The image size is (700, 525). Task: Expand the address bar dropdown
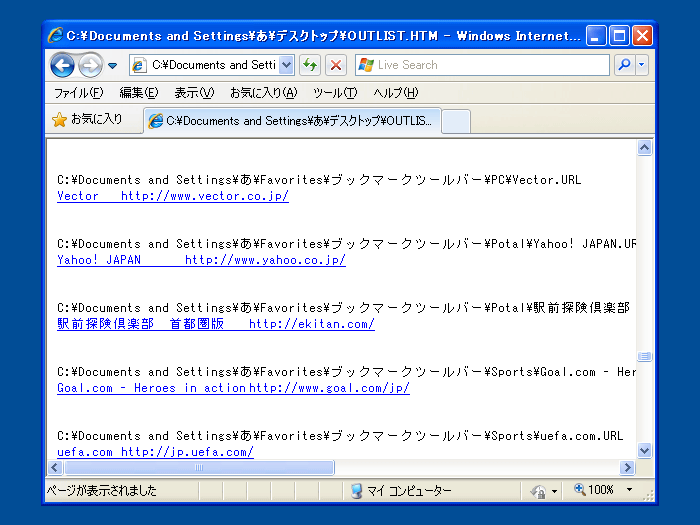click(286, 65)
